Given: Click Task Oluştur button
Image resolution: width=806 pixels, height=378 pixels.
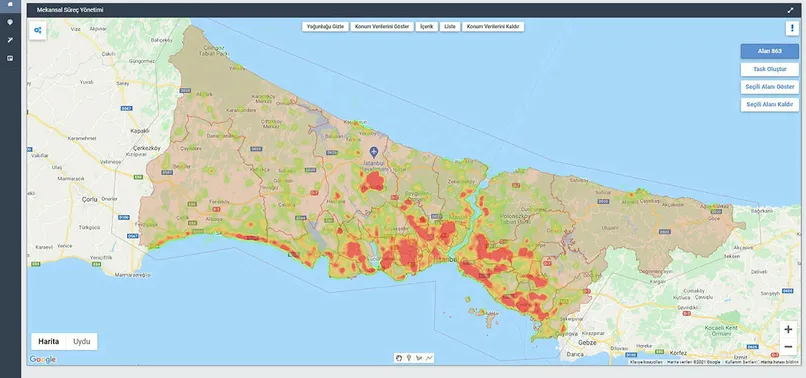Looking at the screenshot, I should click(x=770, y=69).
